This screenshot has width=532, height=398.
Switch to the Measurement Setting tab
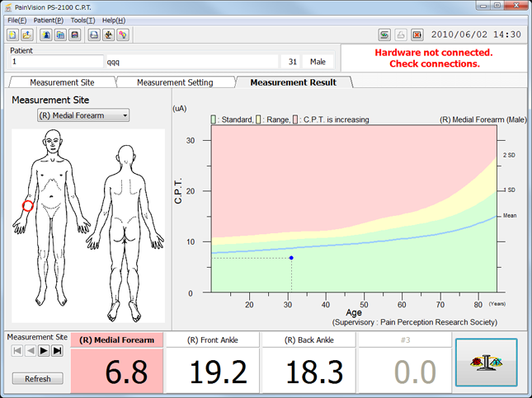coord(175,82)
